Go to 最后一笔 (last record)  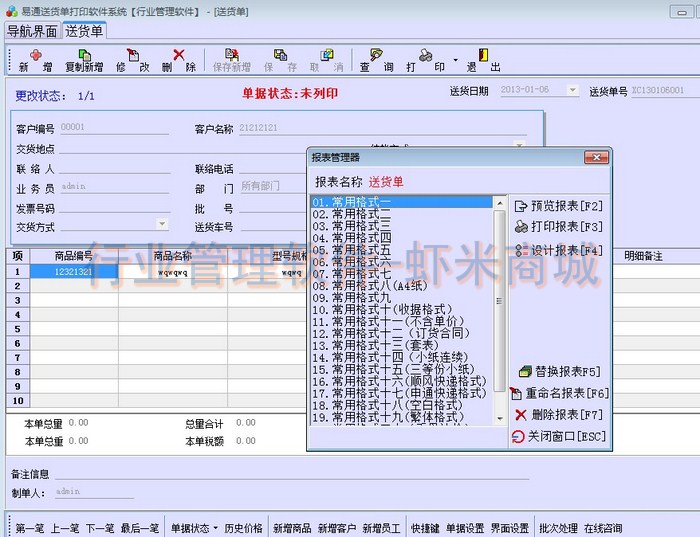[x=140, y=529]
